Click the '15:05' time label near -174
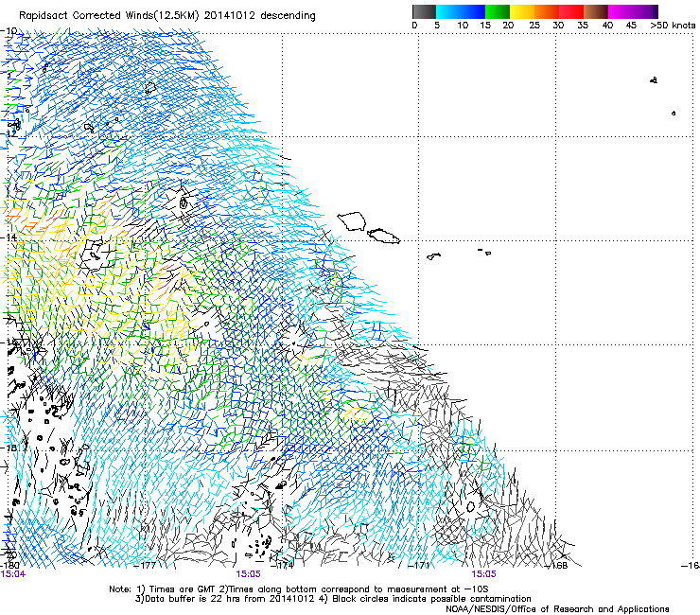 pos(248,574)
